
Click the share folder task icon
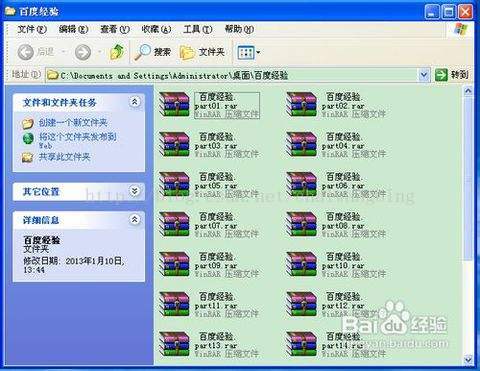tap(27, 157)
